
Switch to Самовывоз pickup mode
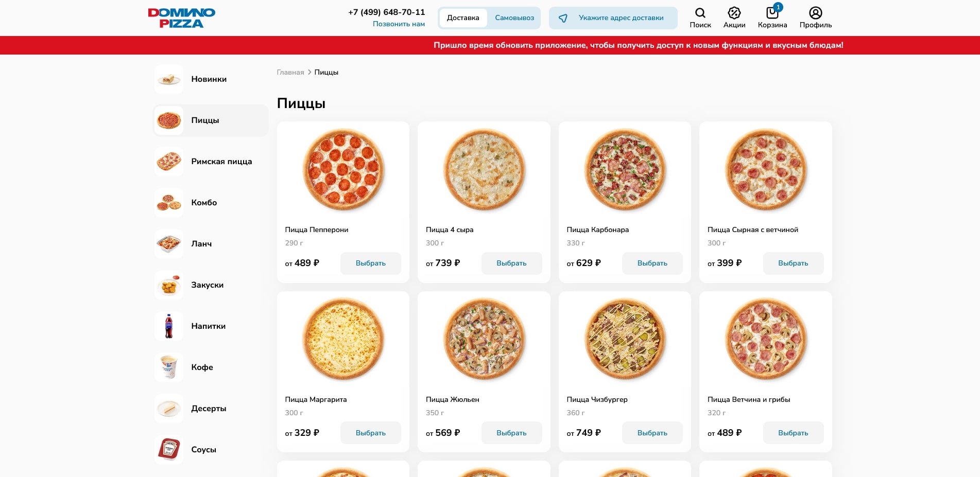pyautogui.click(x=514, y=18)
